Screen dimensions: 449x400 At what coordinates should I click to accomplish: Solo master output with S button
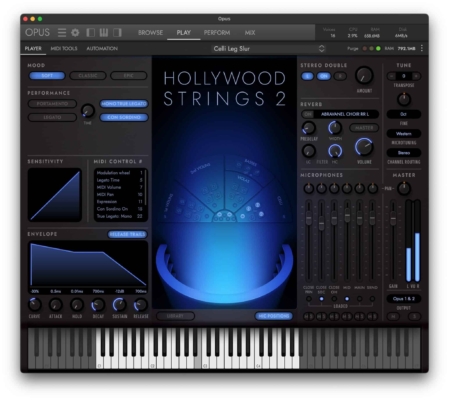click(414, 317)
